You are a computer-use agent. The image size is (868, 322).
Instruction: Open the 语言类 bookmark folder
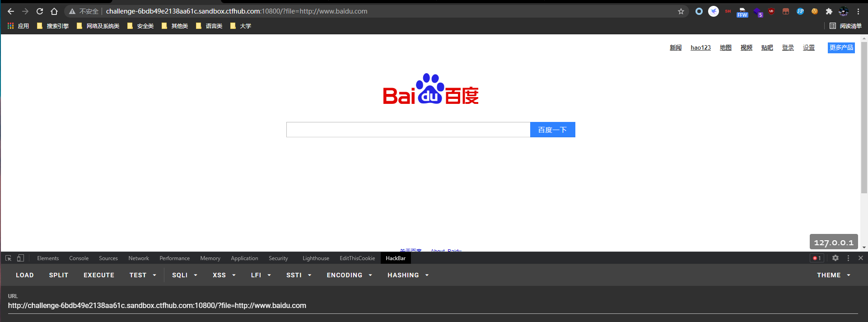[x=209, y=26]
